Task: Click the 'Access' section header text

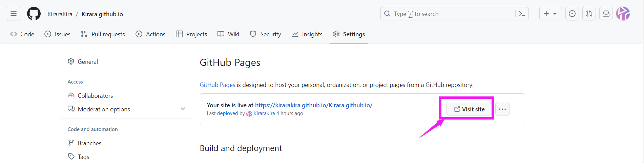Action: point(75,82)
